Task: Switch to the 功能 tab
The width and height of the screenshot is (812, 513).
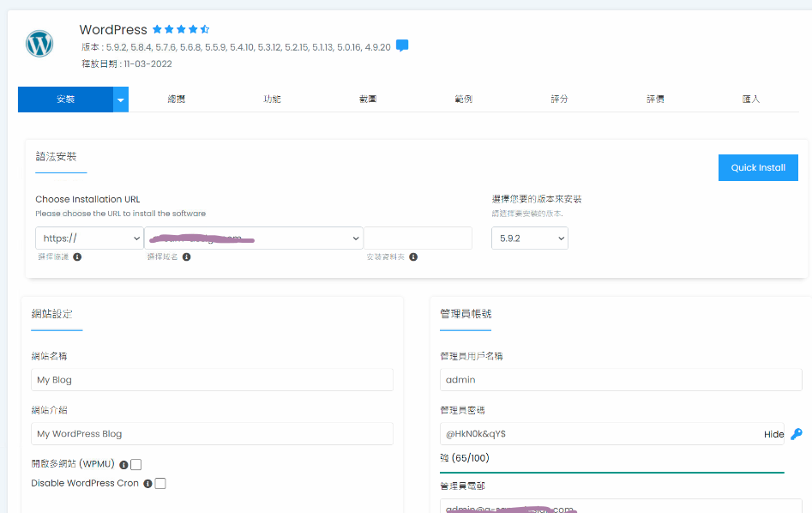Action: (x=272, y=100)
